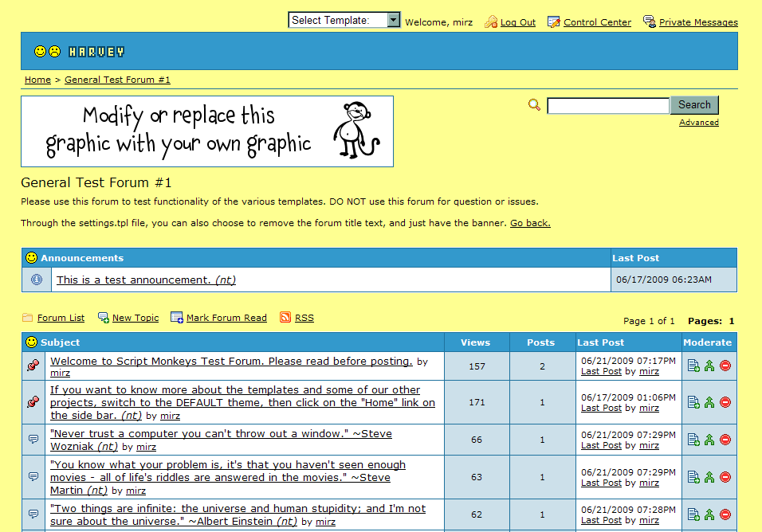Click the move icon for the Steve Martin quote topic
The width and height of the screenshot is (762, 532).
click(693, 477)
